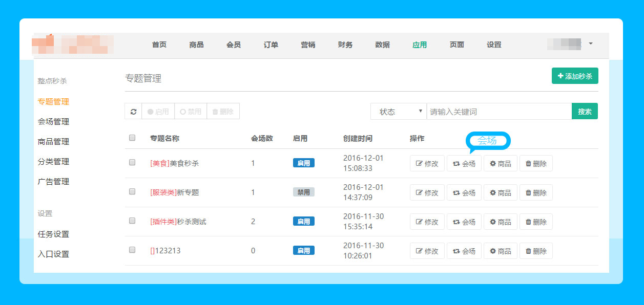
Task: Click the keyword search input field
Action: [x=498, y=112]
